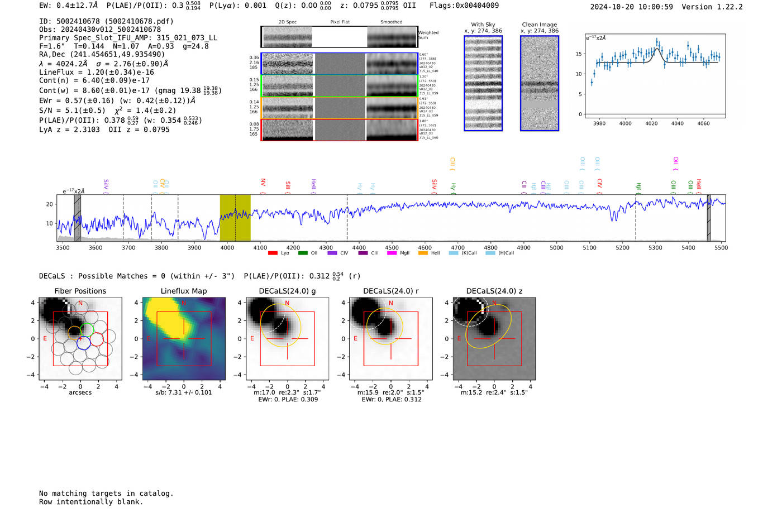This screenshot has width=782, height=532.
Task: Select the red-bordered fiber 315_LL_060 row
Action: coord(340,130)
